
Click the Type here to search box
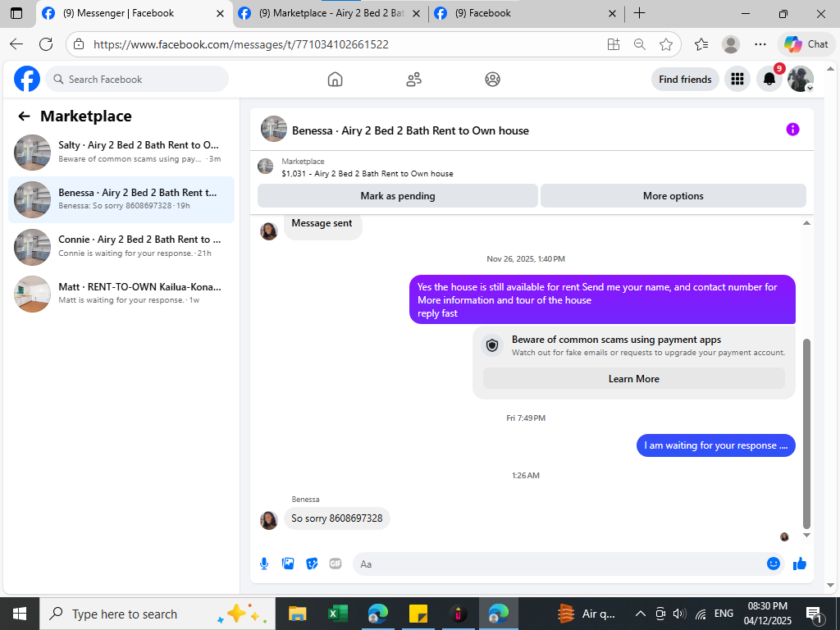click(157, 614)
